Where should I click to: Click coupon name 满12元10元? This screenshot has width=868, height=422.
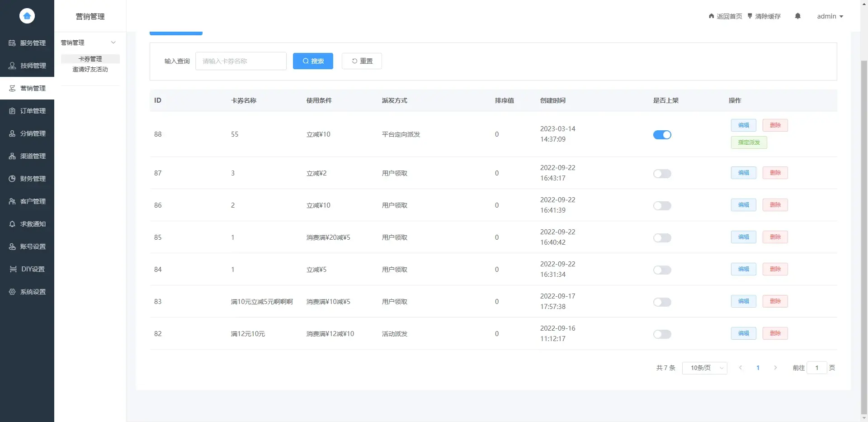[x=248, y=334]
